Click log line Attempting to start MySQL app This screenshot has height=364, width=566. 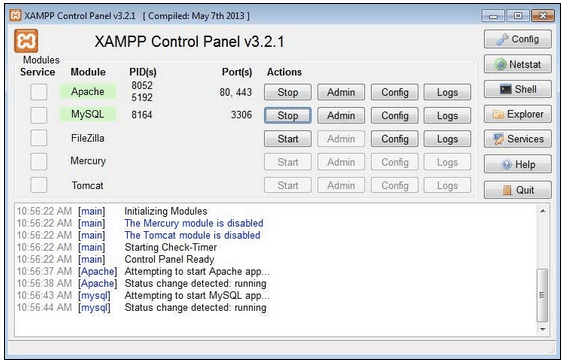coord(197,295)
